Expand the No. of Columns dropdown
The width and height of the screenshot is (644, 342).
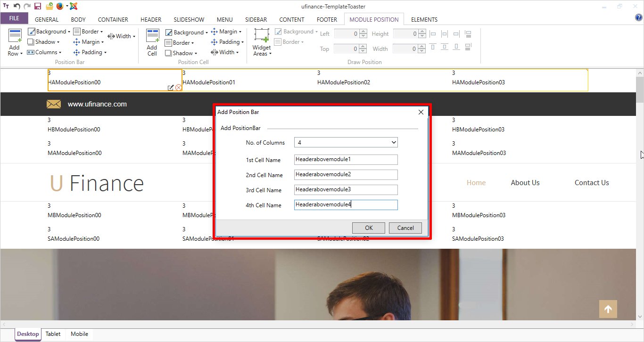pyautogui.click(x=394, y=142)
